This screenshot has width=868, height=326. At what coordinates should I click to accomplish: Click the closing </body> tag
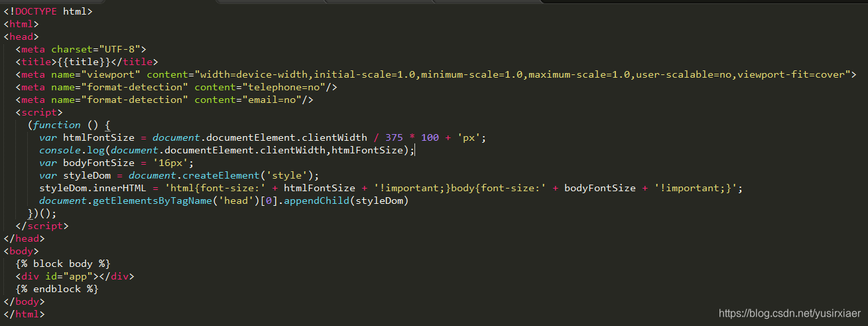point(24,301)
